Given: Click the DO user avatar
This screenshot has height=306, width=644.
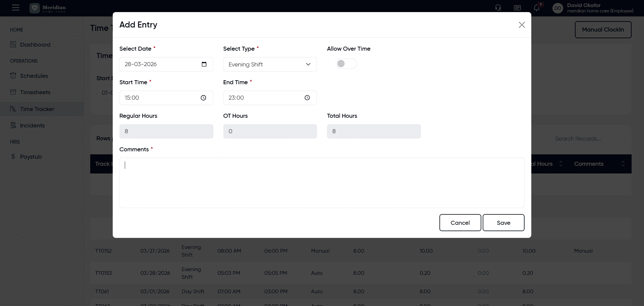Looking at the screenshot, I should tap(557, 8).
